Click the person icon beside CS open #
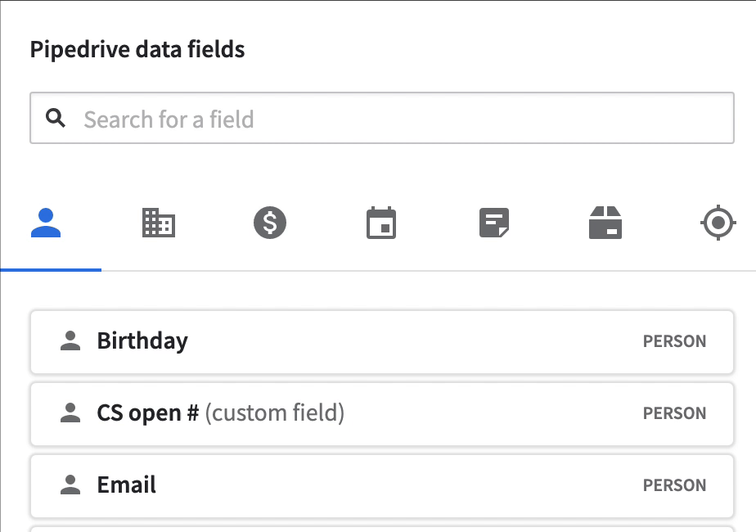 (x=70, y=413)
